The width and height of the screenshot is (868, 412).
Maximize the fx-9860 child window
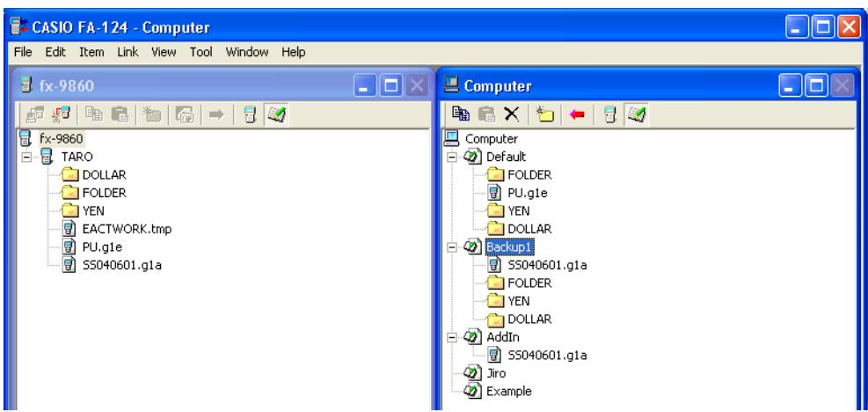[x=392, y=86]
